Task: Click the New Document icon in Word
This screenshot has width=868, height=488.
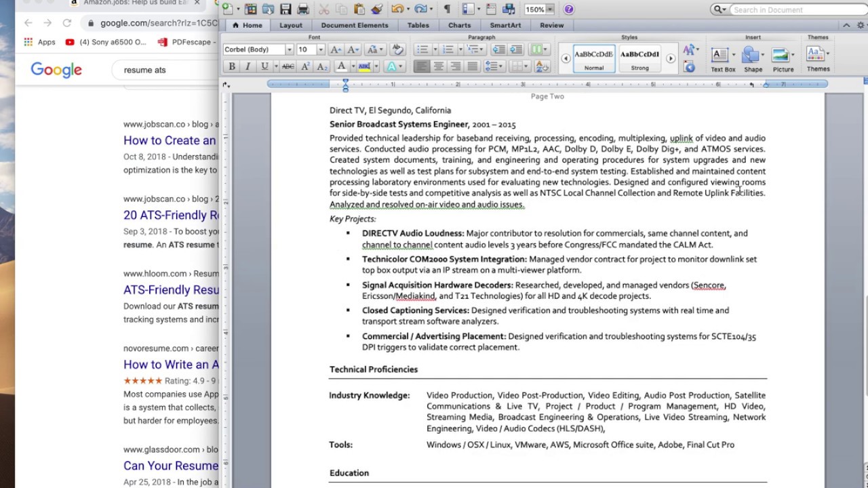Action: click(227, 9)
